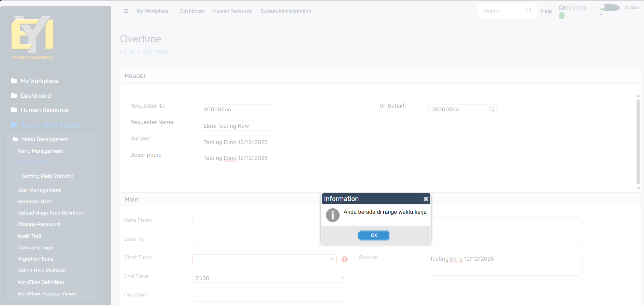Screen dimensions: 644x305
Task: Expand the End Time dropdown
Action: (343, 278)
